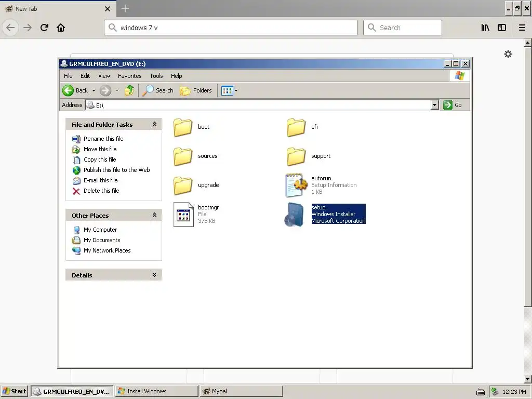Click the Explorer Back arrow button

point(68,90)
